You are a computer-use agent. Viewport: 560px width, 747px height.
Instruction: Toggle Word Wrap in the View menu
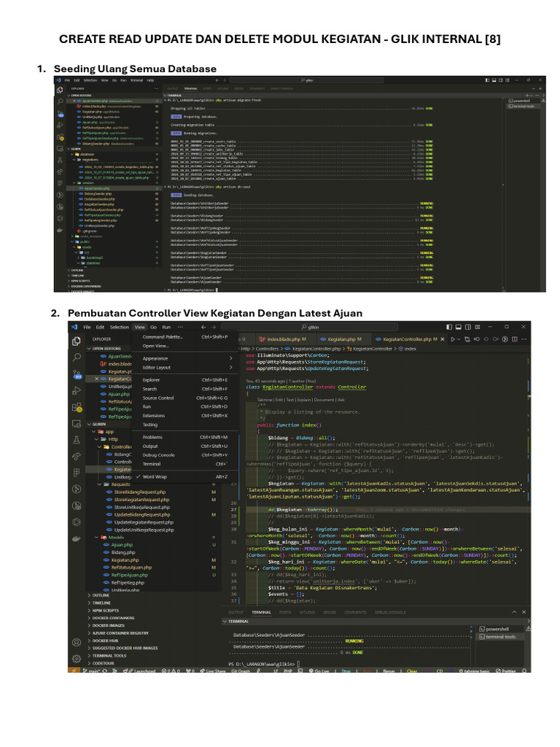pos(155,476)
